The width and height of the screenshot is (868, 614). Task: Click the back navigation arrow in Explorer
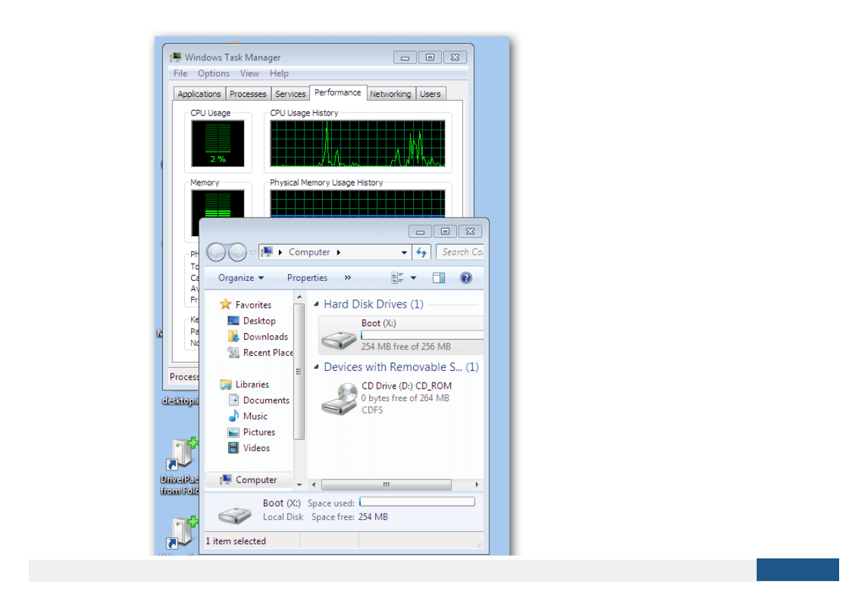tap(216, 252)
